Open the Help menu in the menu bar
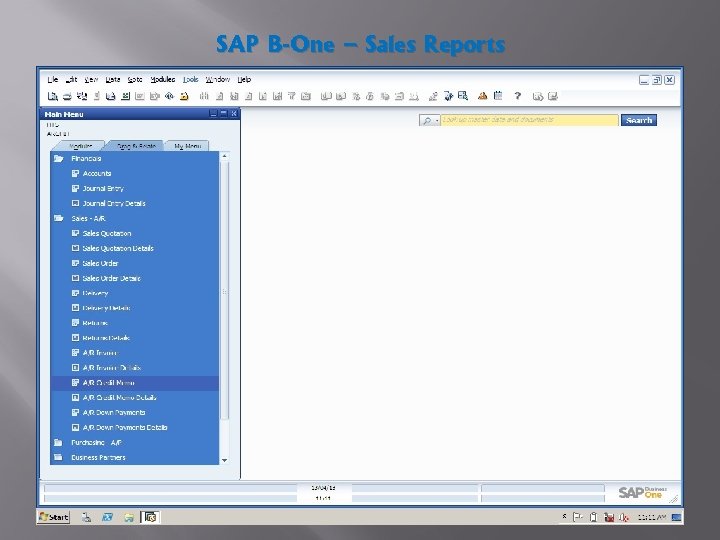 click(244, 79)
